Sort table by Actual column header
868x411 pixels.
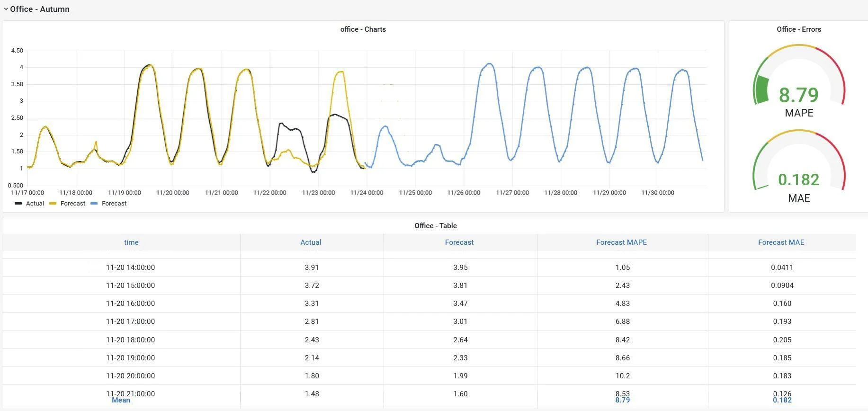coord(311,242)
